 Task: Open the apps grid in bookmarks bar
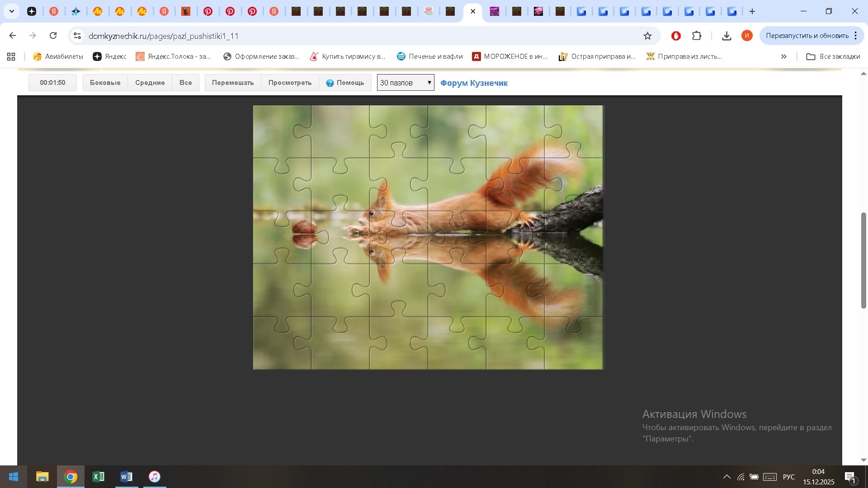click(x=11, y=56)
